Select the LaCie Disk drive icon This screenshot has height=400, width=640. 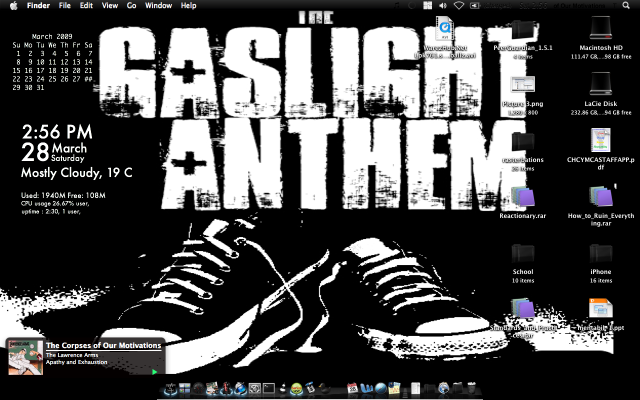click(x=601, y=84)
